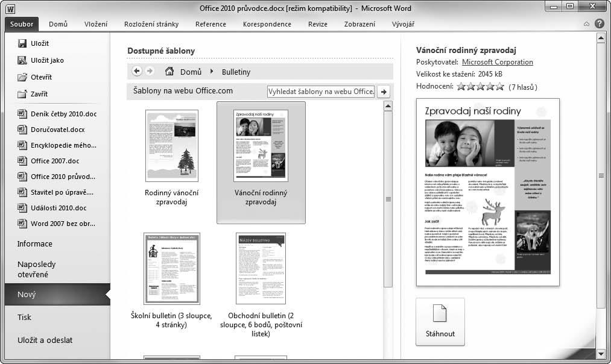The image size is (611, 364).
Task: Click the page icon on the Stáhnout button
Action: (x=440, y=313)
